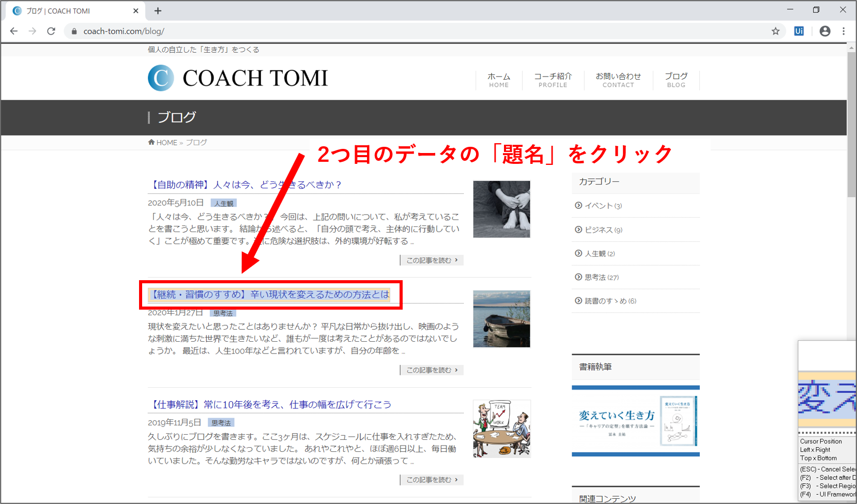
Task: Go to お問い合わせ CONTACT menu item
Action: pos(618,80)
